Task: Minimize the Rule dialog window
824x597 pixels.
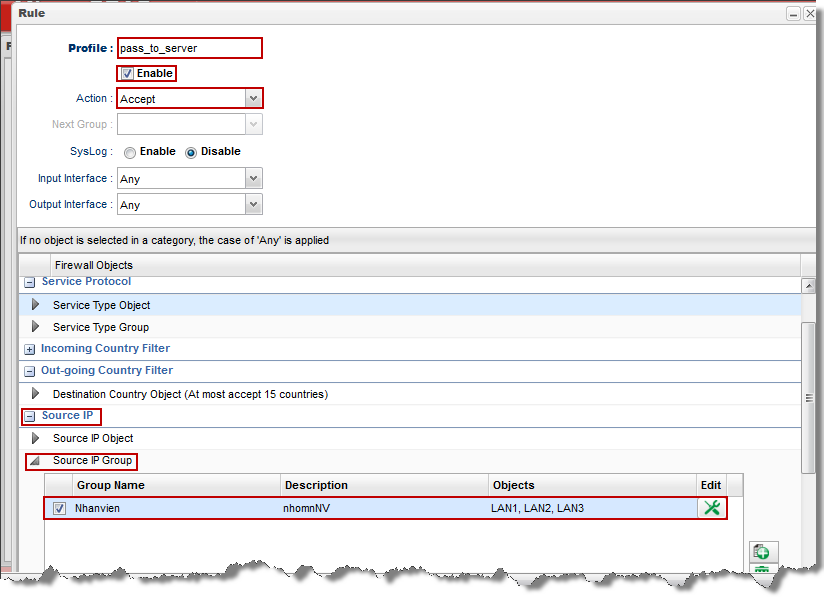Action: point(793,14)
